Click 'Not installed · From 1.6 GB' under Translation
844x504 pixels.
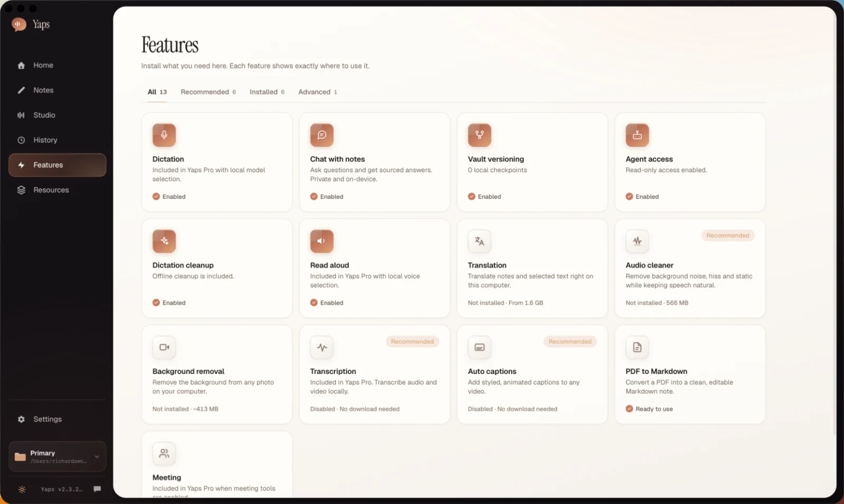coord(505,303)
